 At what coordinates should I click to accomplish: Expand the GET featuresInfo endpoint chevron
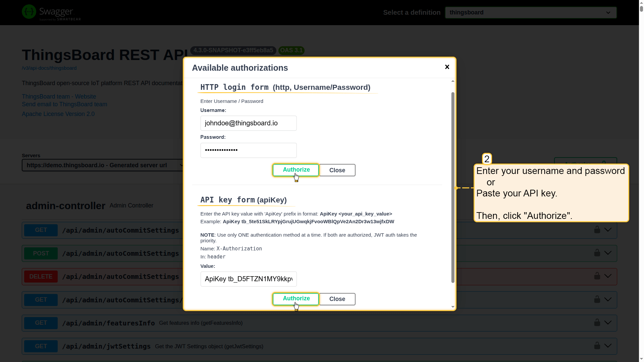tap(608, 322)
